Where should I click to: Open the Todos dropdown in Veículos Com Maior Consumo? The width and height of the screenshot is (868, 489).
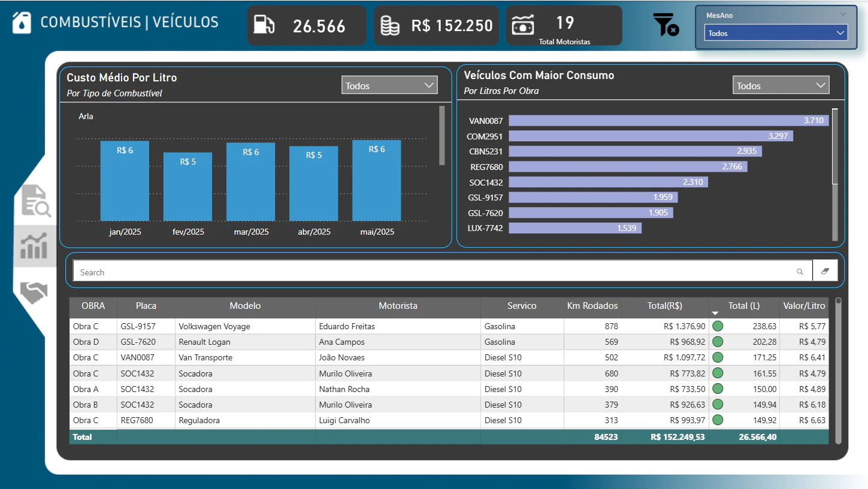pos(781,86)
